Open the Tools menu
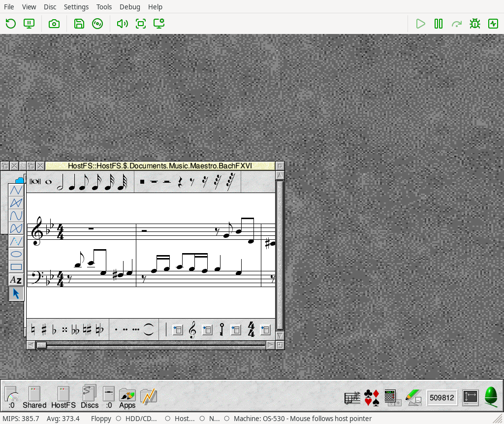 pos(104,7)
